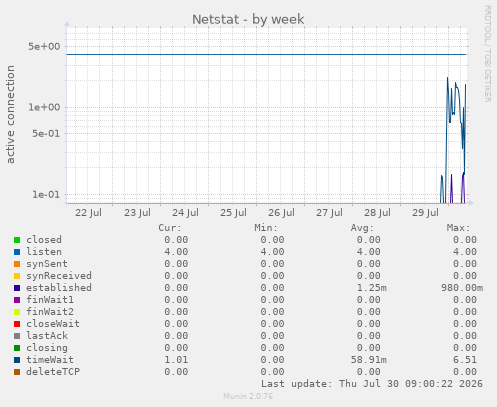Click the 'closed' legend label
Screen dimensions: 497x407
[44, 240]
